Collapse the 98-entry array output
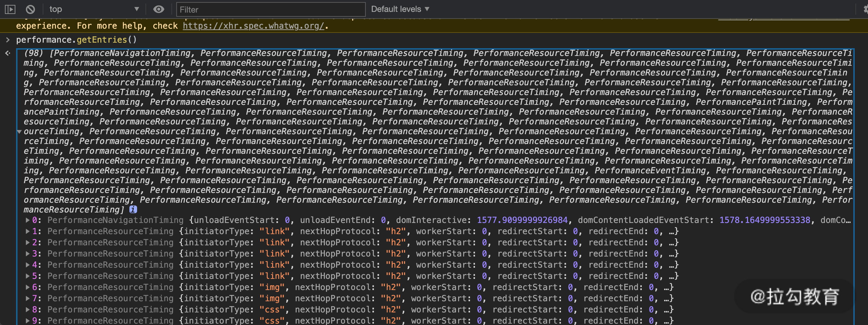The width and height of the screenshot is (868, 325). pos(20,132)
